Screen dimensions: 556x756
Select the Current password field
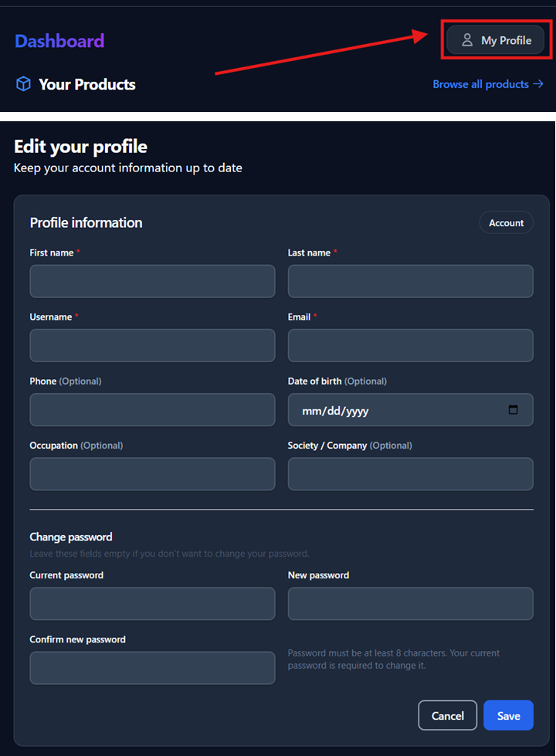coord(152,603)
